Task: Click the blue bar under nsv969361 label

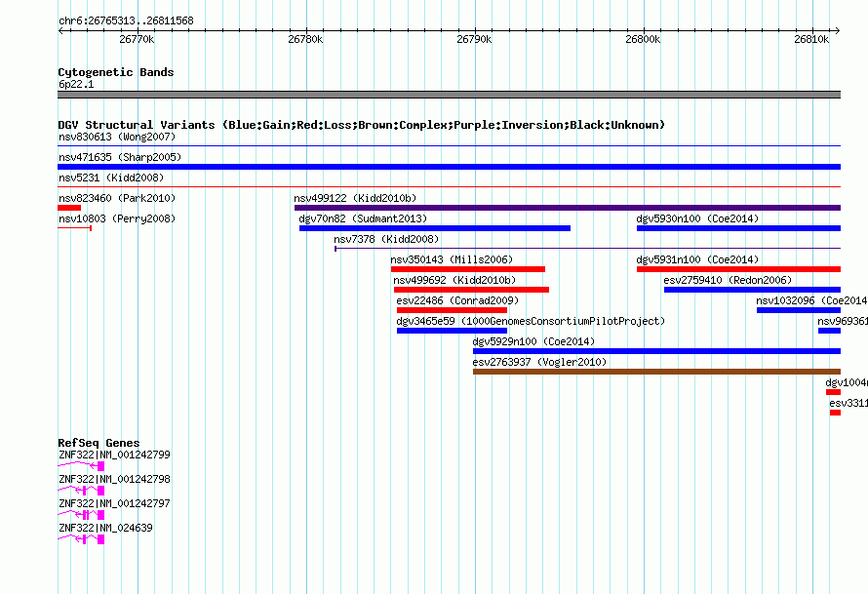Action: pyautogui.click(x=829, y=331)
